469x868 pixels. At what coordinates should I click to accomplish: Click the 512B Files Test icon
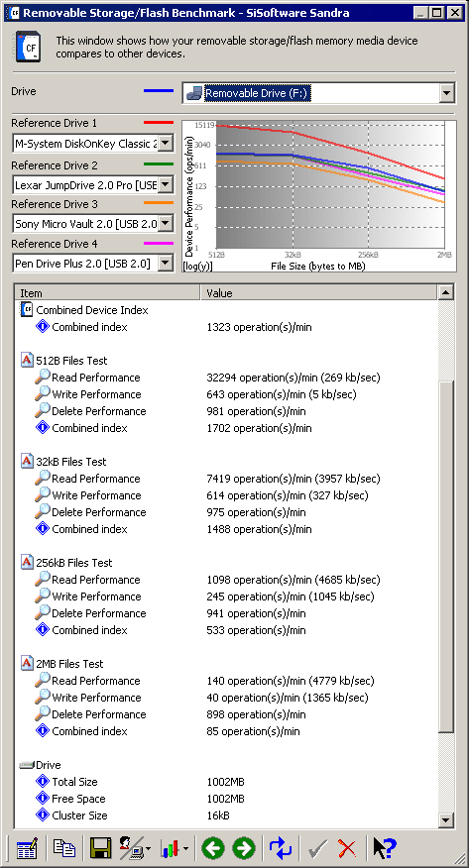(27, 361)
